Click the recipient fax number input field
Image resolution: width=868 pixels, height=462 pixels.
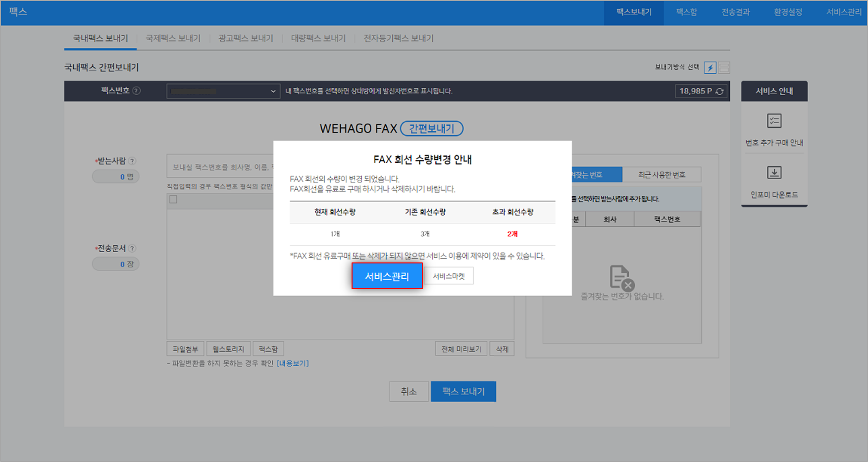pos(220,167)
